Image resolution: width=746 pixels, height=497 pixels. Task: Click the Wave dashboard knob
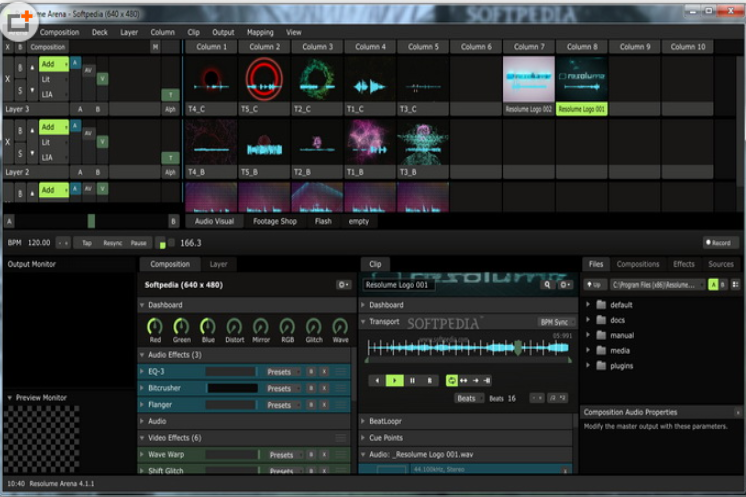(x=340, y=327)
